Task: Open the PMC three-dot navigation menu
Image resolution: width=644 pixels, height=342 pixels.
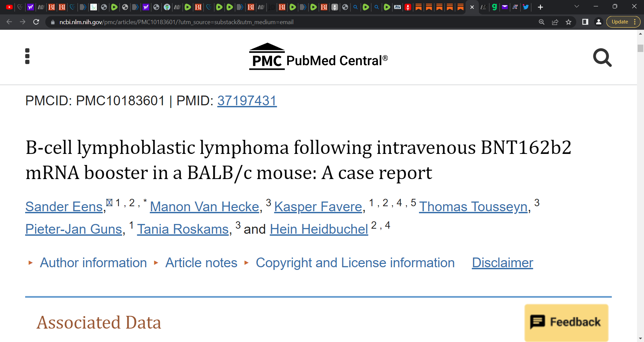Action: 27,56
